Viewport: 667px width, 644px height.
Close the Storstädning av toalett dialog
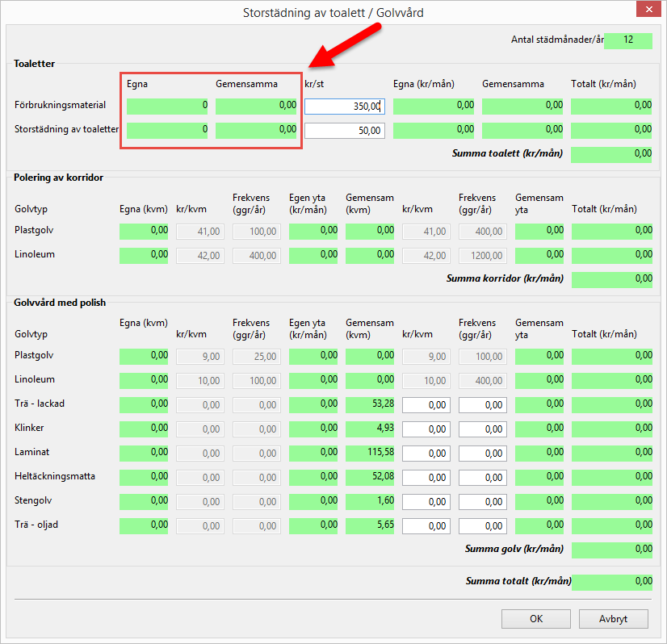pyautogui.click(x=648, y=12)
